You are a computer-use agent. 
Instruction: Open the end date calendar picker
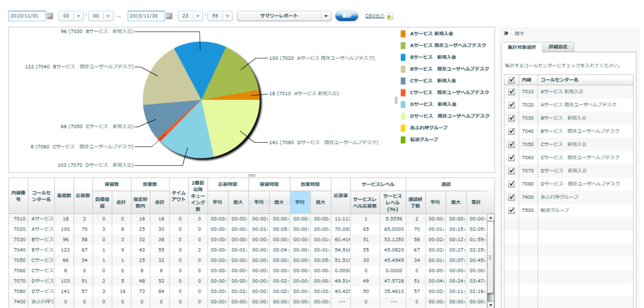[169, 16]
